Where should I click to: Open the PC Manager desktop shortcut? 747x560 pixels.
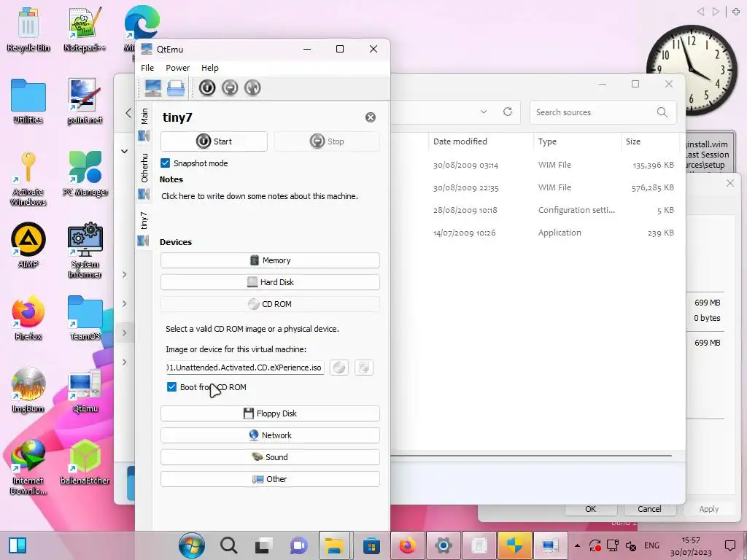pos(85,174)
